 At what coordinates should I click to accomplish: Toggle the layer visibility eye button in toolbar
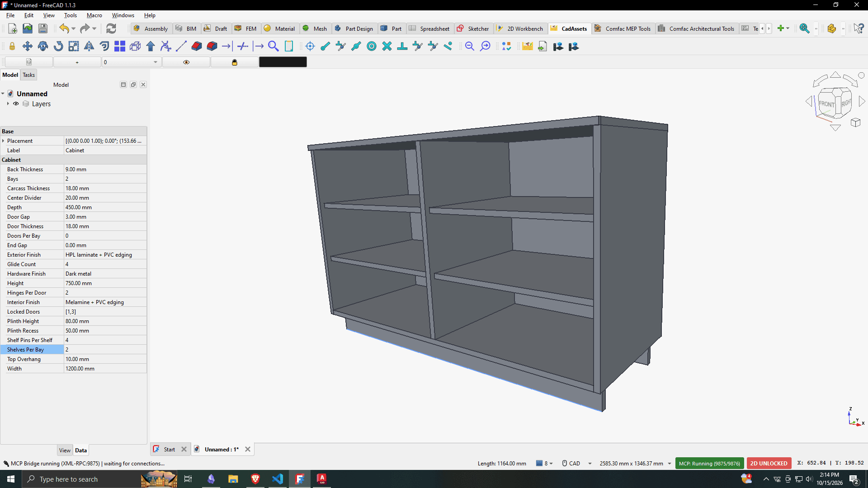(x=186, y=62)
